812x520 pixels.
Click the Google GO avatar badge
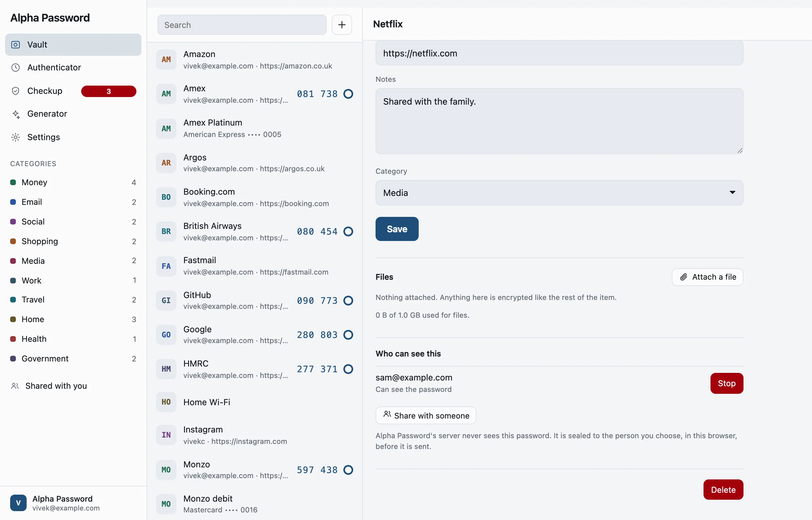[x=166, y=335]
